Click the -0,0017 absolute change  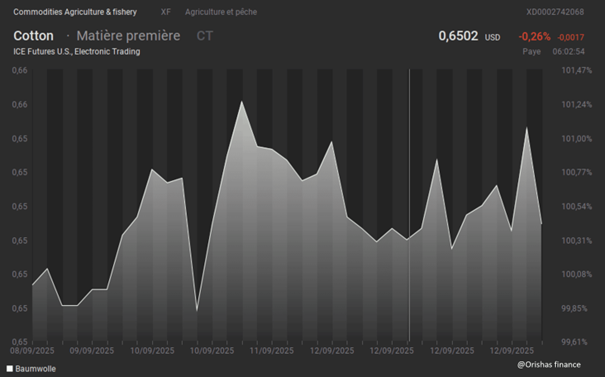click(571, 37)
